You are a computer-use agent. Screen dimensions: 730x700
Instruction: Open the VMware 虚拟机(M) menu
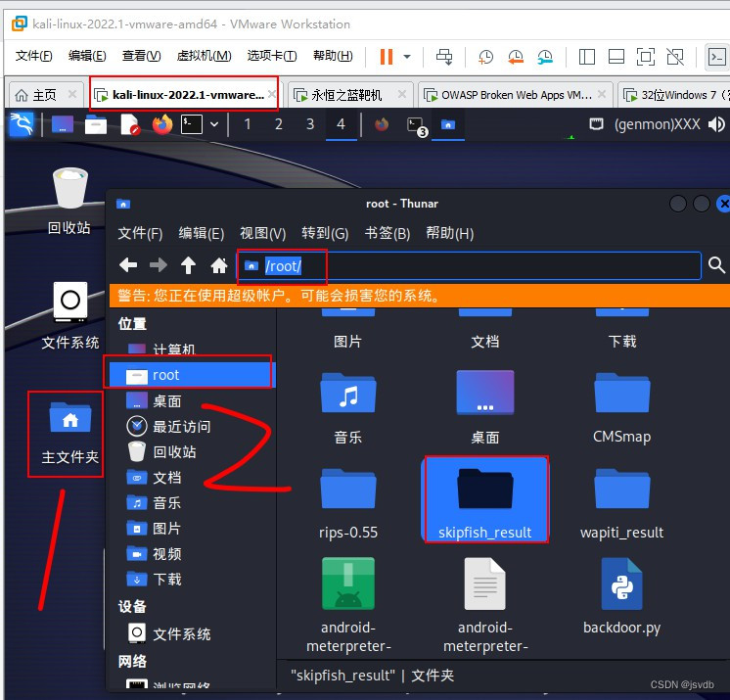(204, 56)
